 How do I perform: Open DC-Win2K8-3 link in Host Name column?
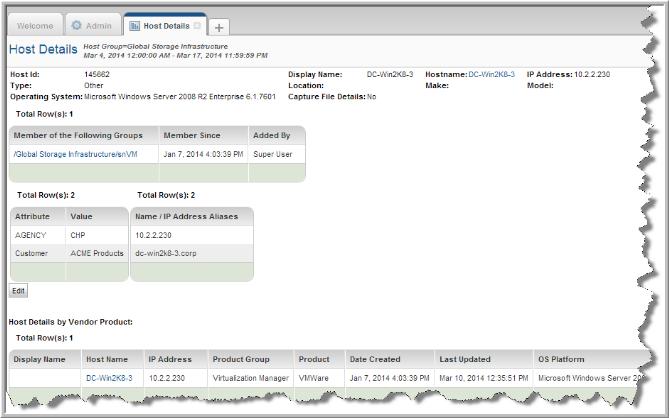coord(109,378)
